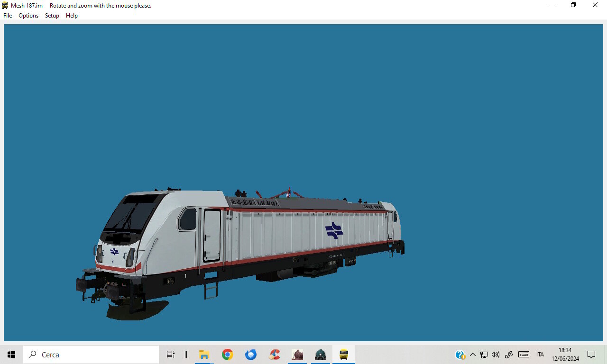Close the Mesh 187.im window
607x364 pixels.
point(595,5)
